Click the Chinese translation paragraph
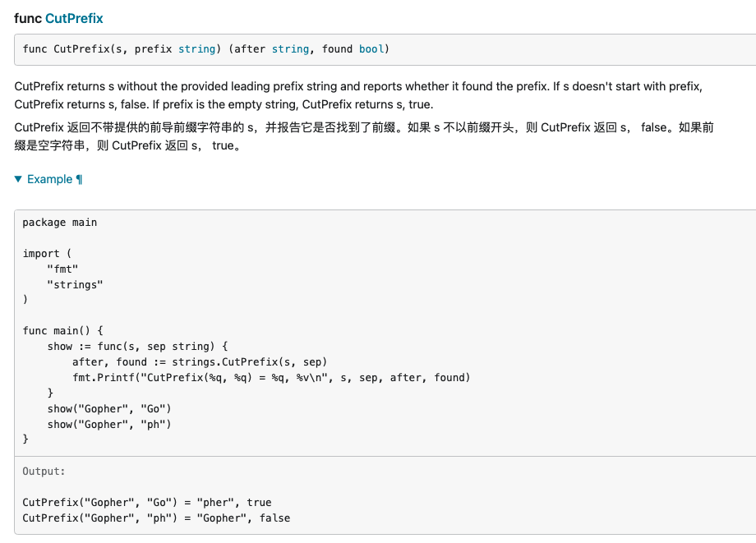This screenshot has width=756, height=543. click(x=362, y=136)
